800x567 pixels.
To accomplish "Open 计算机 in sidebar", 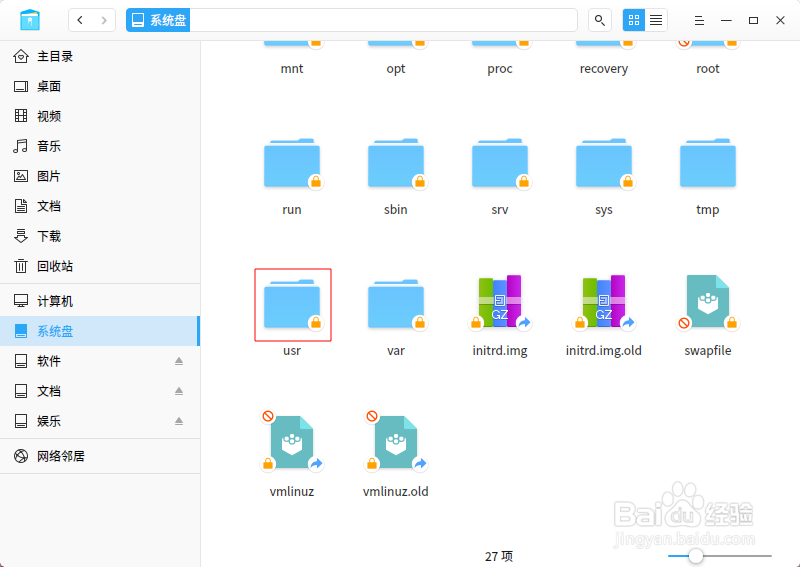I will click(99, 301).
